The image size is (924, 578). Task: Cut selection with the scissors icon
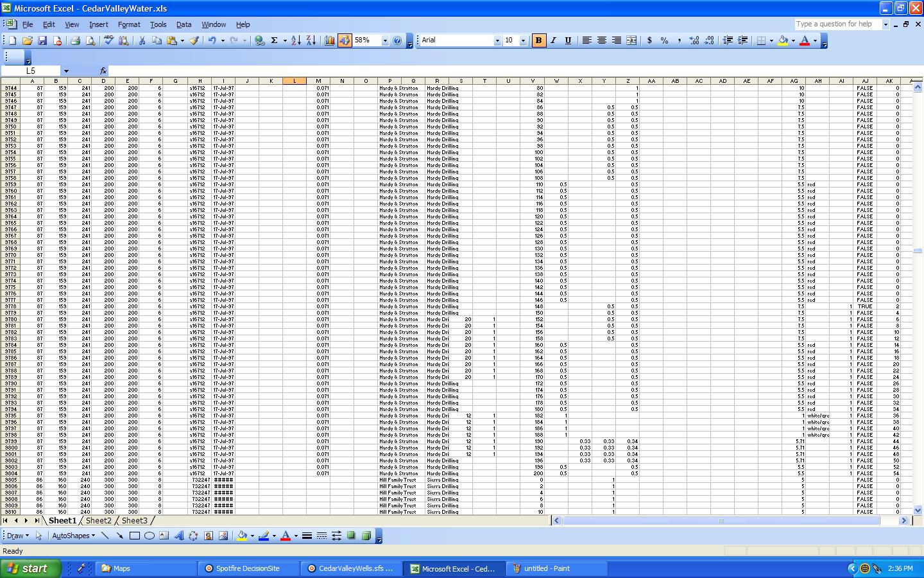coord(142,40)
